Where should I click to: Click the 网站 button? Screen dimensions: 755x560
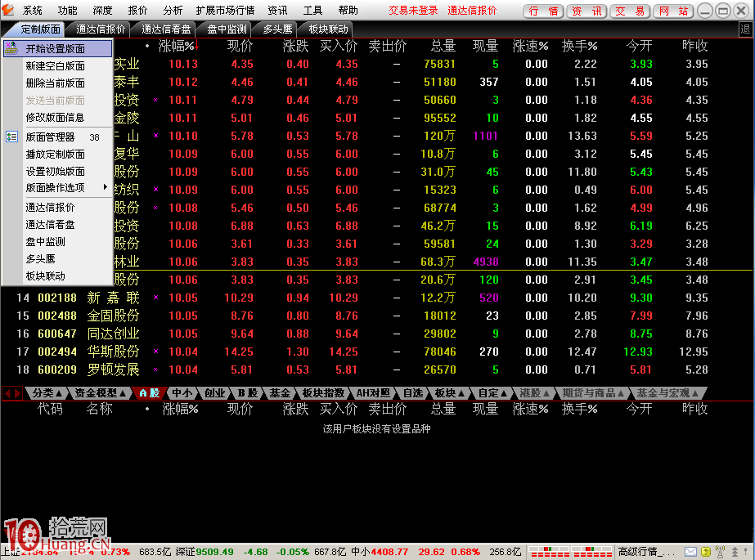point(673,11)
